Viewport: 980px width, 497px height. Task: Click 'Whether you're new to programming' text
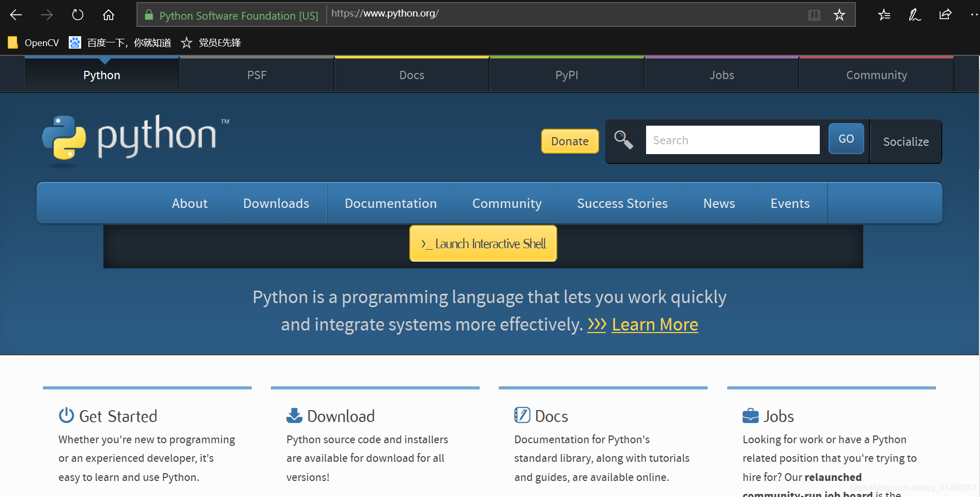[x=147, y=440]
